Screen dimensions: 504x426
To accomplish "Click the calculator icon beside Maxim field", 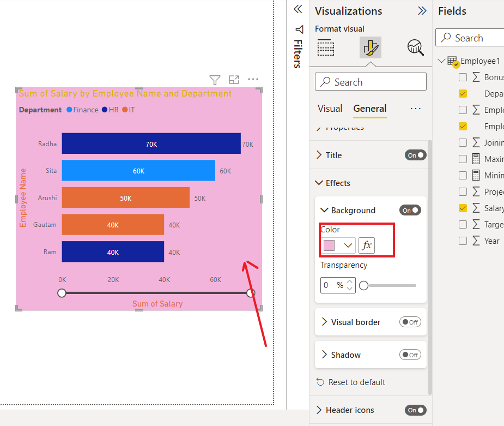I will tap(476, 159).
